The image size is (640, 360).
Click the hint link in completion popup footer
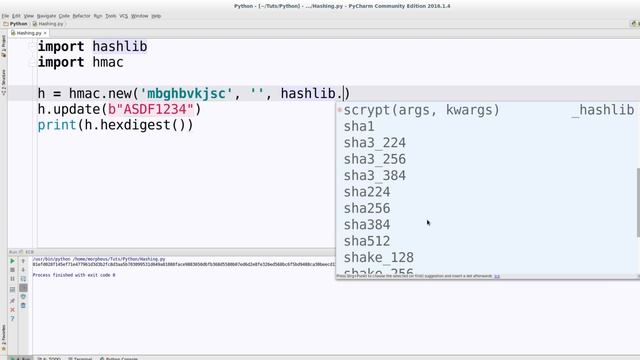coord(497,276)
